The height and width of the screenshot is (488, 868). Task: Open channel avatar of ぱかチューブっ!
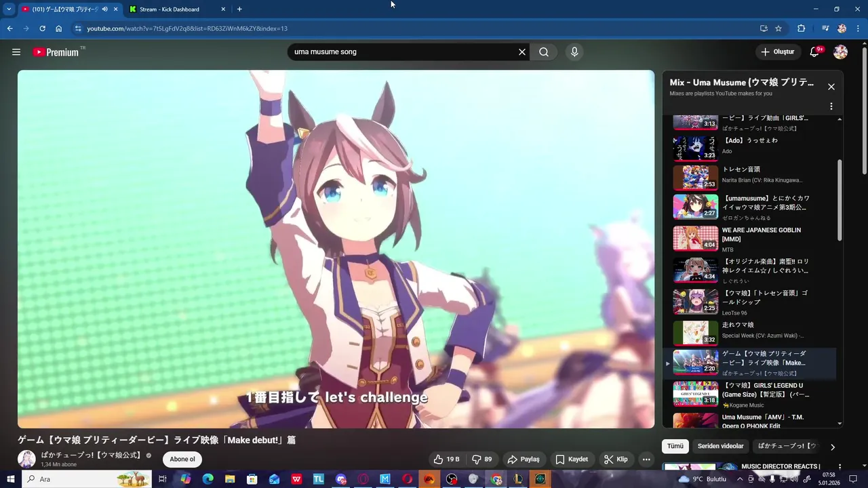[26, 459]
